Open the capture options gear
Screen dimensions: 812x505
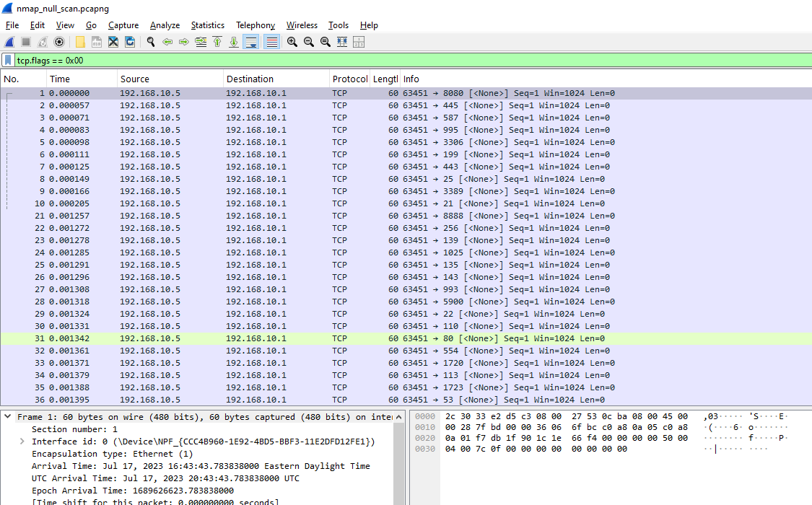click(x=59, y=41)
